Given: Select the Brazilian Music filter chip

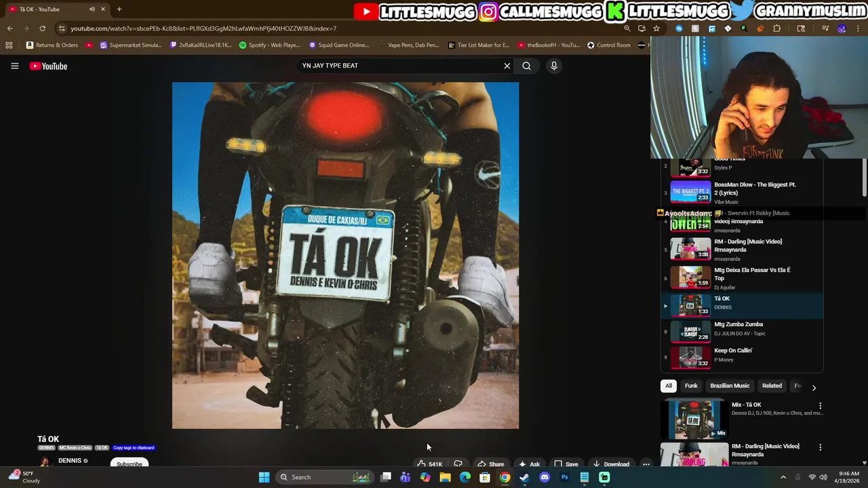Looking at the screenshot, I should coord(730,386).
